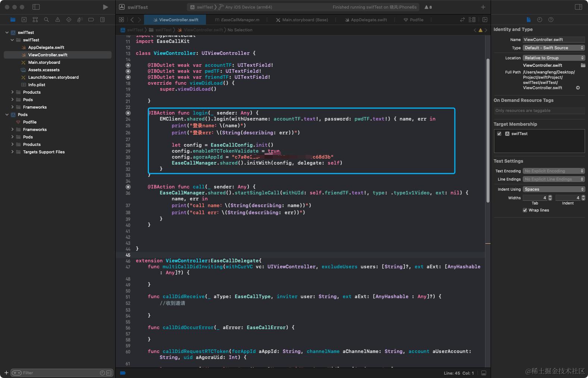Click the code review arrows icon
The width and height of the screenshot is (588, 378).
(x=462, y=20)
